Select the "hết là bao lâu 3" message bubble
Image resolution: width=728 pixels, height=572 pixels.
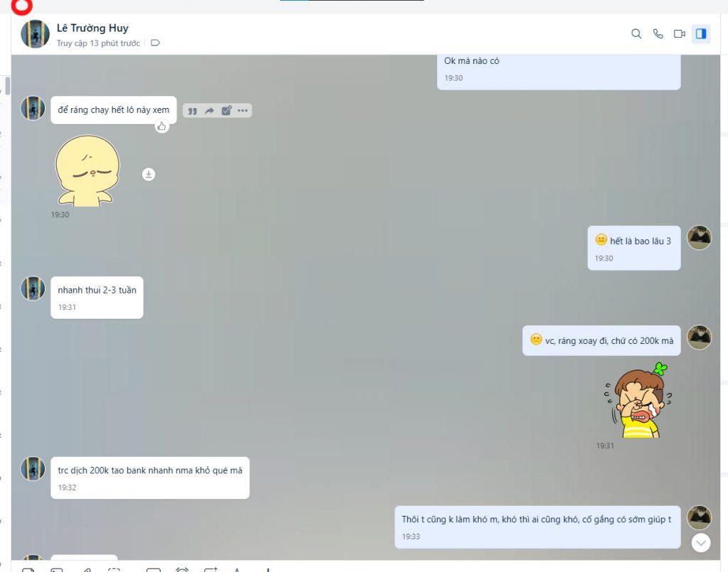coord(633,248)
